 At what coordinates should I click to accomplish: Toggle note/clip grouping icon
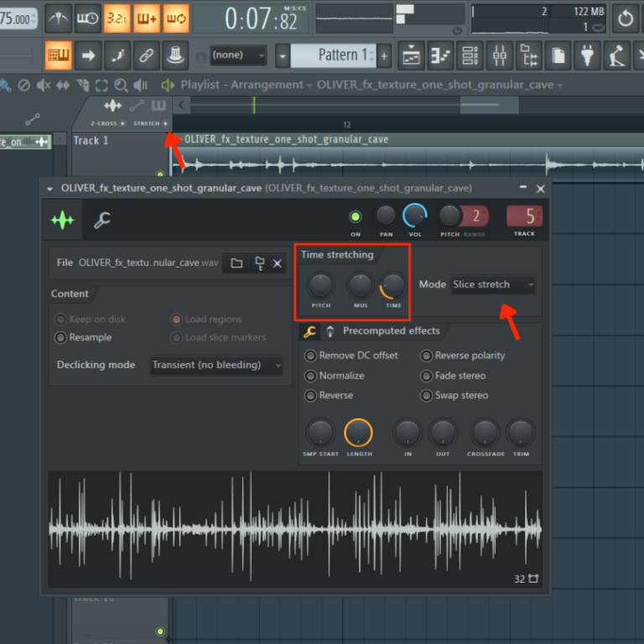click(x=117, y=55)
